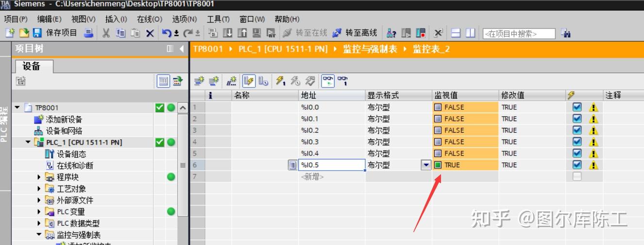
Task: Download to device using the download icon
Action: pyautogui.click(x=227, y=33)
